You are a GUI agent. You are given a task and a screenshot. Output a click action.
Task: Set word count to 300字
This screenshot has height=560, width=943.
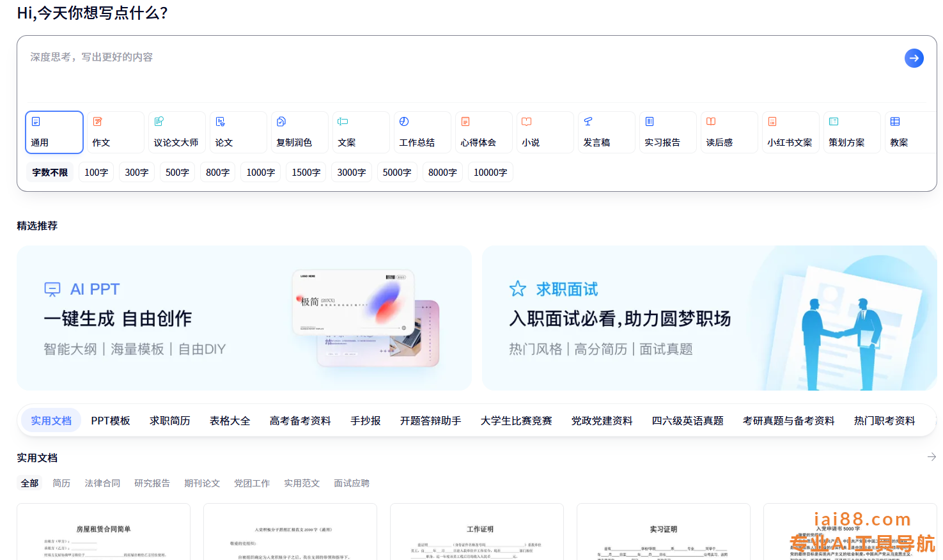click(137, 173)
